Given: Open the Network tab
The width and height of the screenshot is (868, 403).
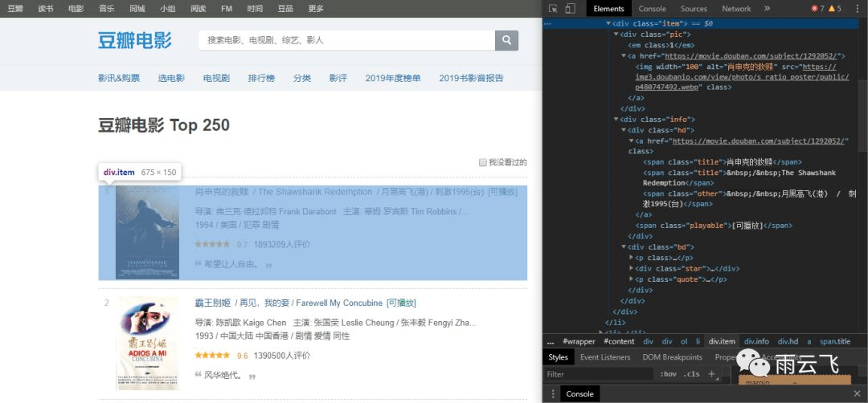Looking at the screenshot, I should [x=736, y=8].
